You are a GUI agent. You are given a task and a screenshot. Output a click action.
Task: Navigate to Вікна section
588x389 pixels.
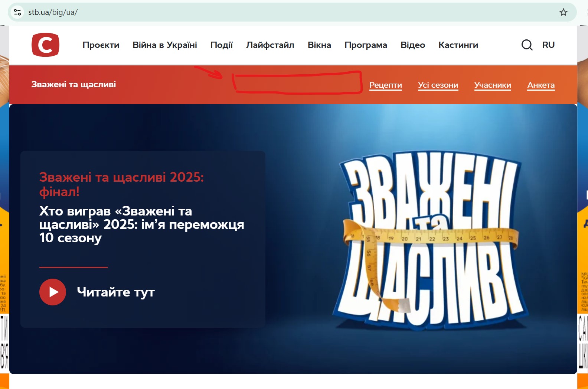(x=319, y=45)
